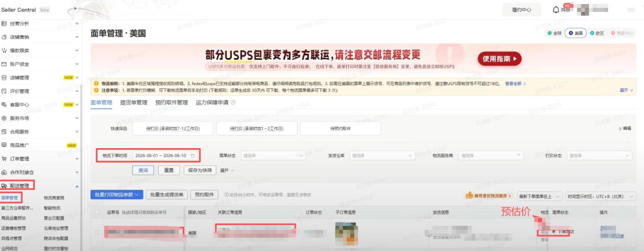The width and height of the screenshot is (644, 251).
Task: Apply quick filter 待打印 (承诺时效7-12工作日)
Action: (173, 129)
